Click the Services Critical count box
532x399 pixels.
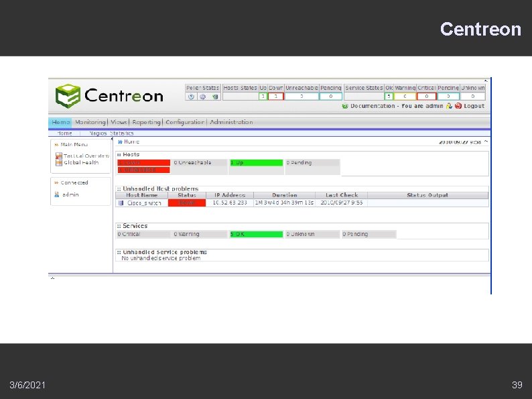tap(427, 97)
